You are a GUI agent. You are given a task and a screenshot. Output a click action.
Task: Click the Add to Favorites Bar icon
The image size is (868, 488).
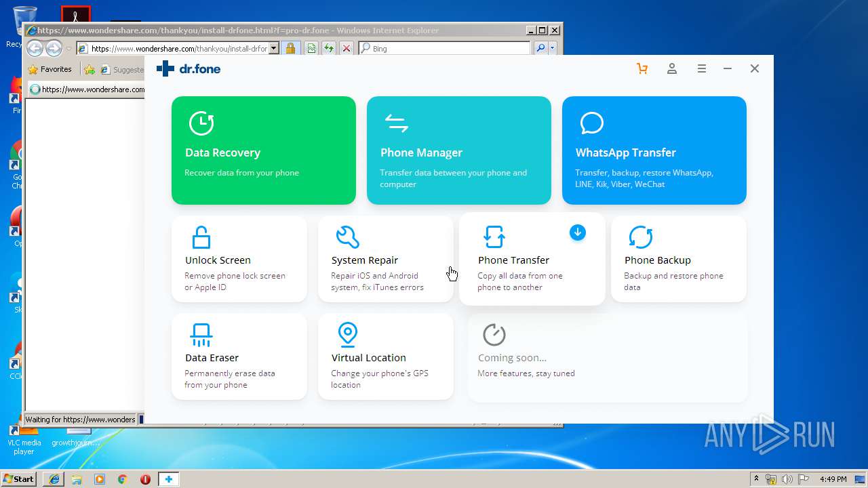pos(89,69)
